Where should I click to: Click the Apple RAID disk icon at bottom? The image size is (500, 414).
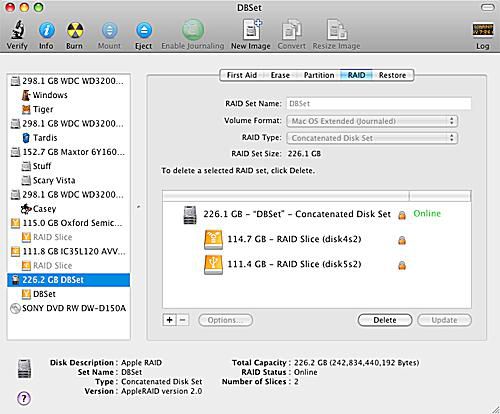(x=24, y=369)
